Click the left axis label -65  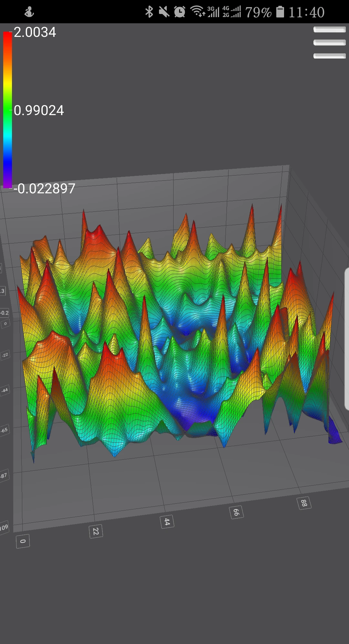[4, 430]
